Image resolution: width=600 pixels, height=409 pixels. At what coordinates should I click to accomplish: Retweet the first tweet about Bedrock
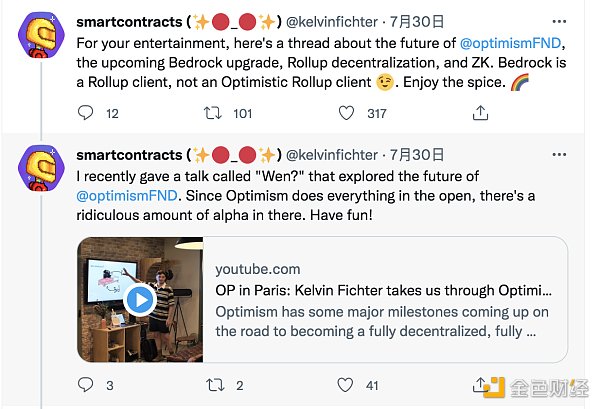pyautogui.click(x=212, y=114)
